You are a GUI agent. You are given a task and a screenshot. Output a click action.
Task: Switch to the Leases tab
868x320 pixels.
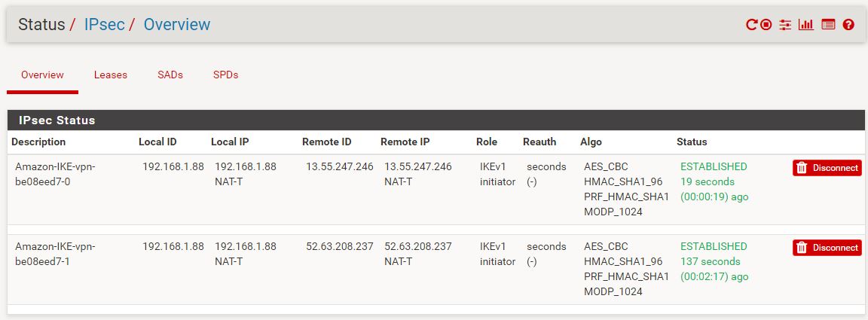(x=111, y=75)
